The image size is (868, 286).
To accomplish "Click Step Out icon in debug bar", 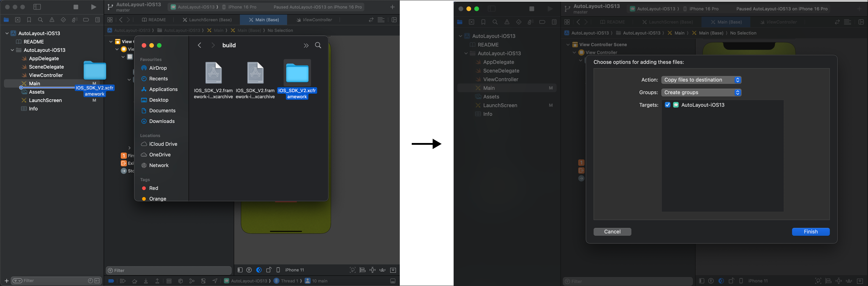I will click(x=157, y=281).
